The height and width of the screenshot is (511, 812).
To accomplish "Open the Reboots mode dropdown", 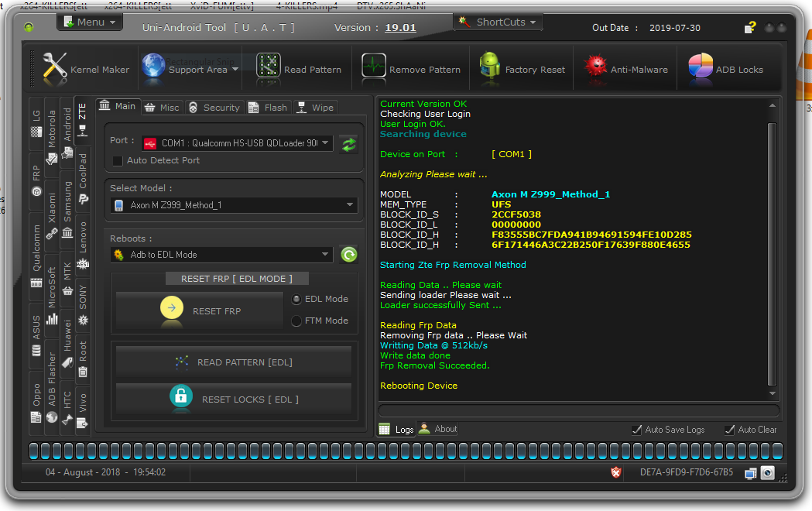I will (221, 254).
